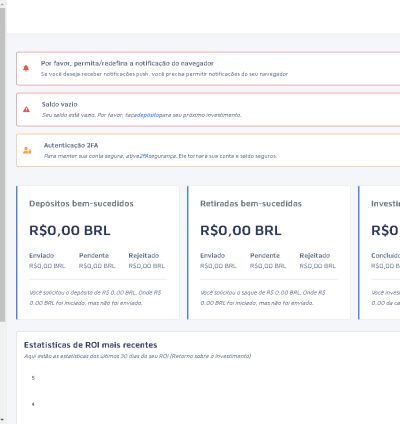The width and height of the screenshot is (400, 424).
Task: Click the ROI 30-day statistics subtitle
Action: click(x=137, y=356)
